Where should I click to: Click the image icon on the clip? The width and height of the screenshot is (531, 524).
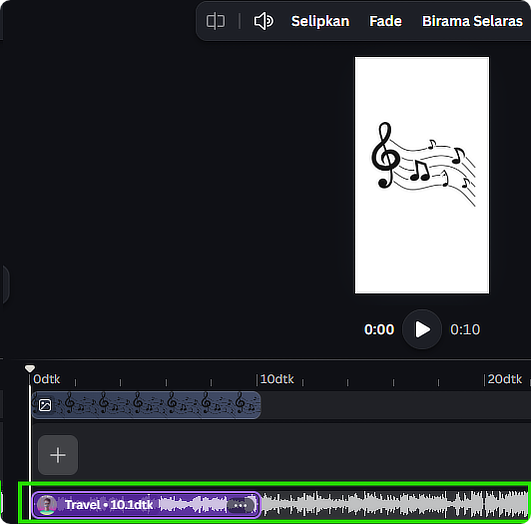(x=45, y=405)
